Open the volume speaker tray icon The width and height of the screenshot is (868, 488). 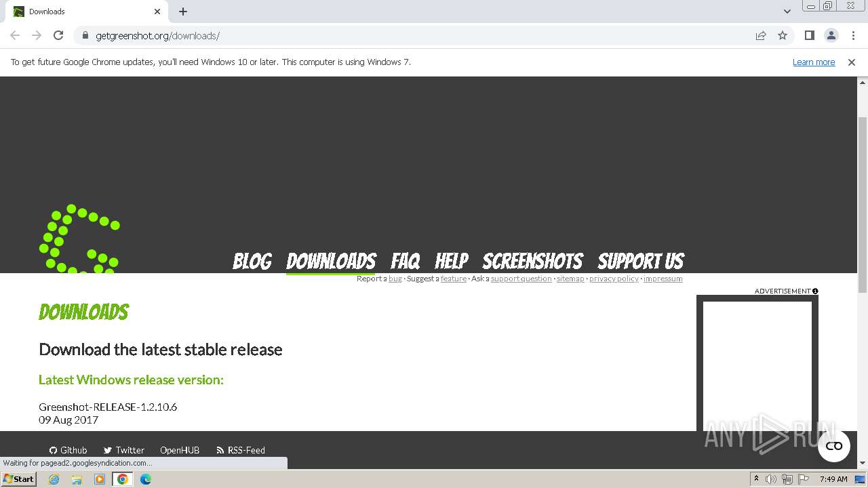771,479
